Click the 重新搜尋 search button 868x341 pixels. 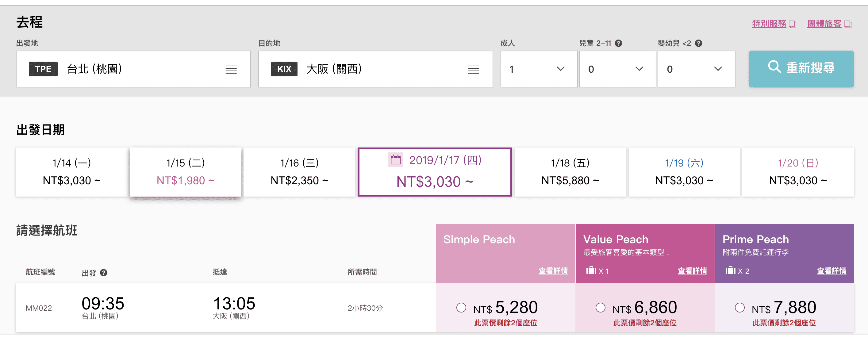tap(801, 69)
